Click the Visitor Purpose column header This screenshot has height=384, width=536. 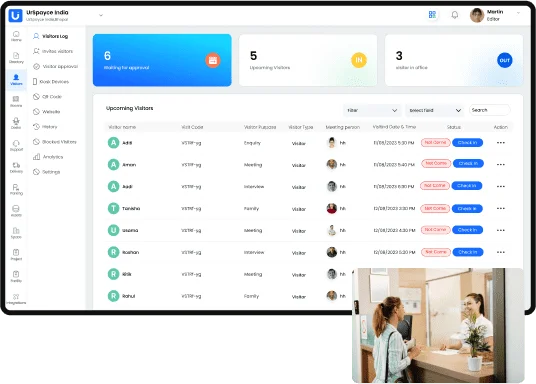coord(260,127)
